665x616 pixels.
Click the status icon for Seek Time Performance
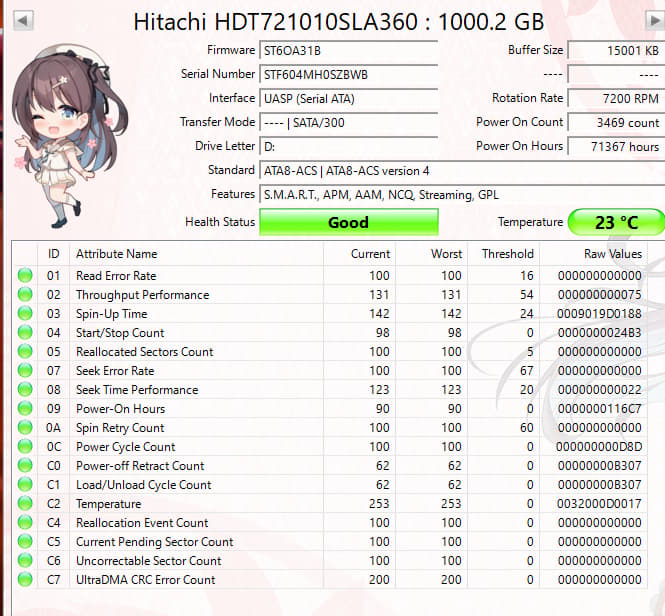pos(25,389)
